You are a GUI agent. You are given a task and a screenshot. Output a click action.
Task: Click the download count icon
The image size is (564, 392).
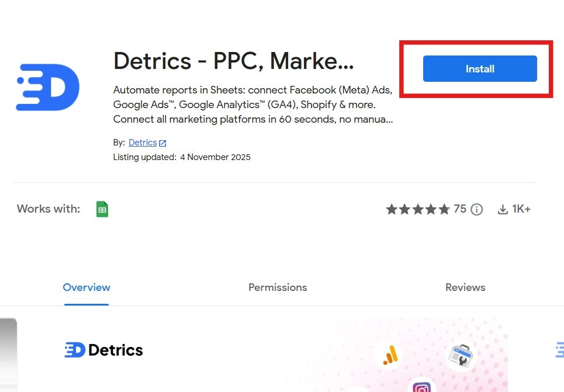pos(503,209)
